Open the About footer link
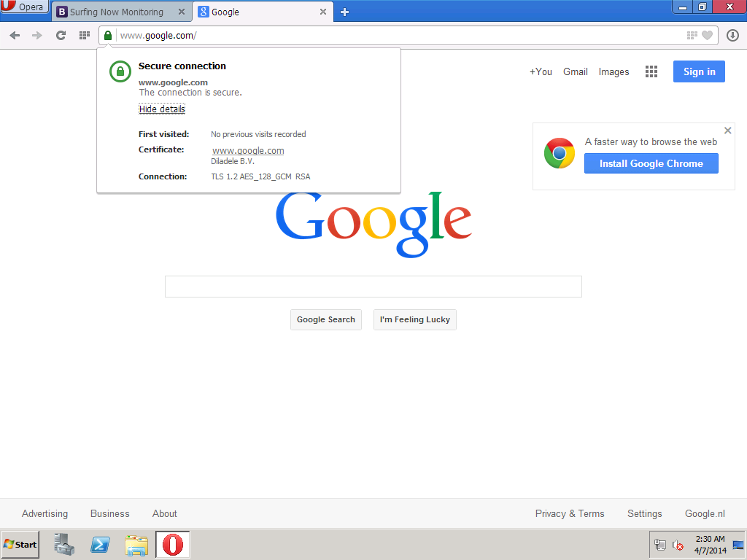This screenshot has width=747, height=560. click(164, 514)
